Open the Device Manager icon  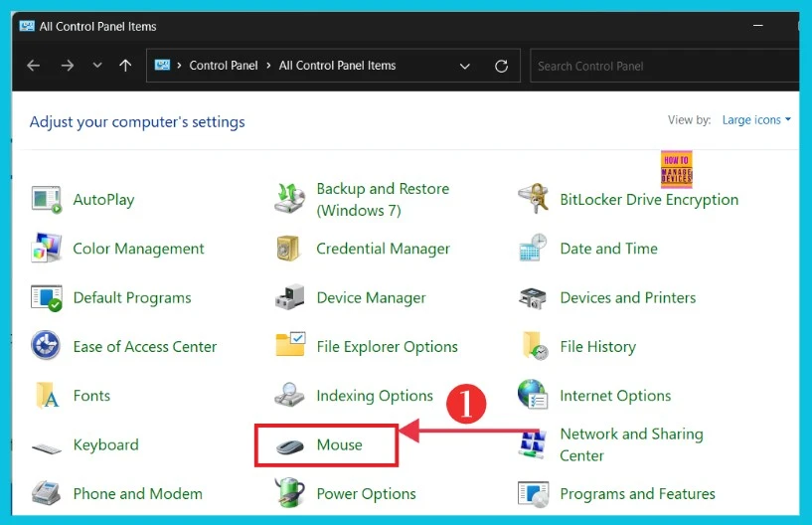289,297
